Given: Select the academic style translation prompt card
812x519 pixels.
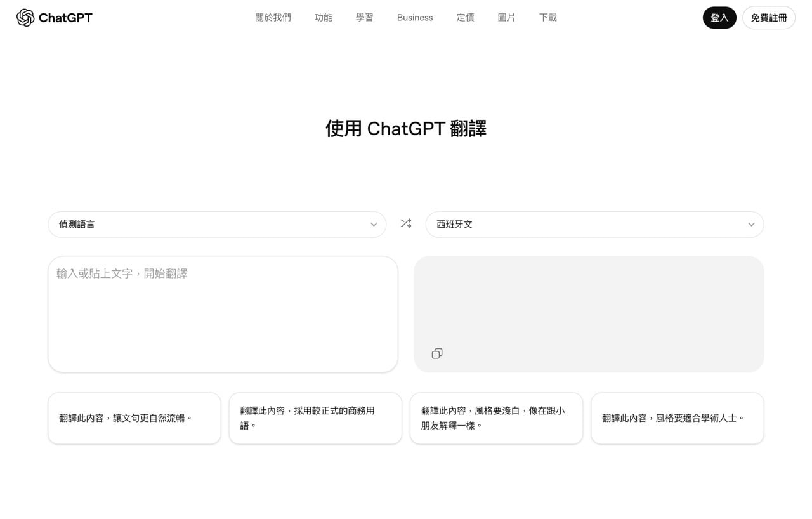Looking at the screenshot, I should [x=677, y=417].
